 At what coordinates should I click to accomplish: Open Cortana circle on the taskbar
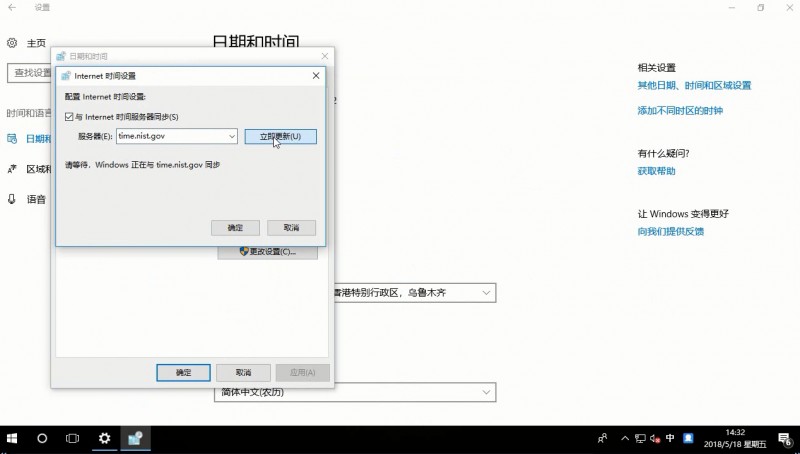click(42, 438)
